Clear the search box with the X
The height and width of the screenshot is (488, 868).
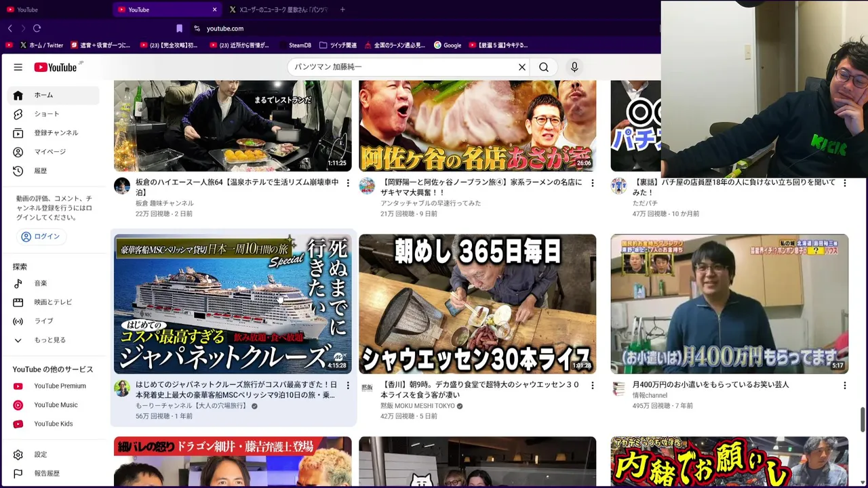pos(522,67)
